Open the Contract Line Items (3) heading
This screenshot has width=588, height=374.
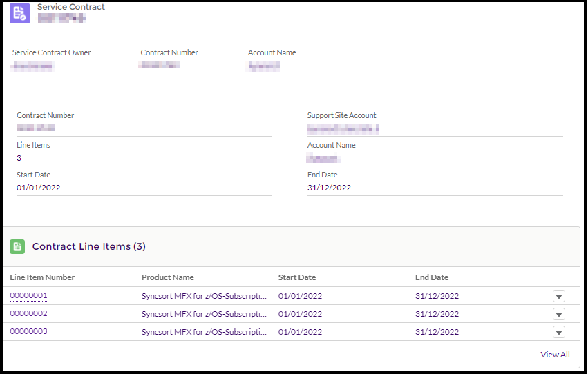pyautogui.click(x=88, y=246)
